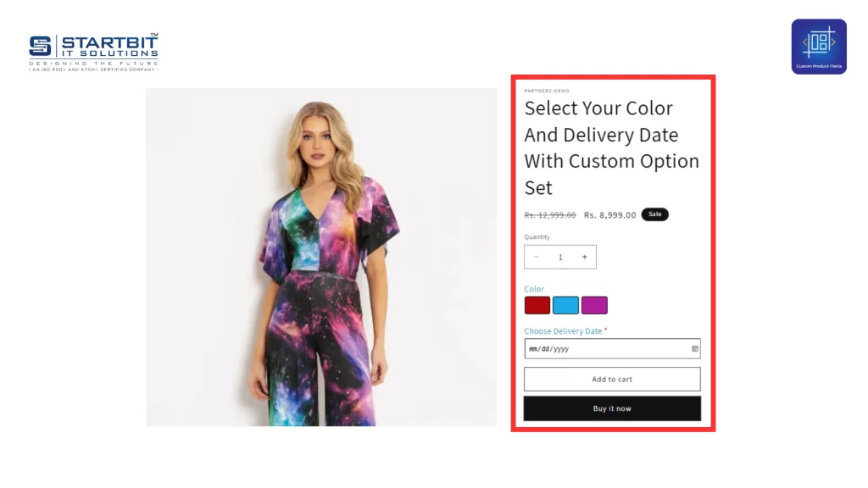Screen dimensions: 868x488
Task: Click the Choose Delivery Date label
Action: (562, 330)
